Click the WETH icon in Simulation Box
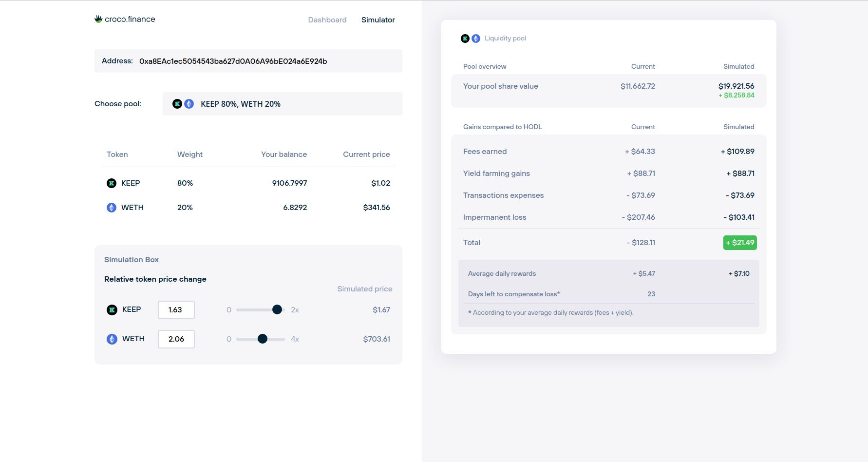 112,339
